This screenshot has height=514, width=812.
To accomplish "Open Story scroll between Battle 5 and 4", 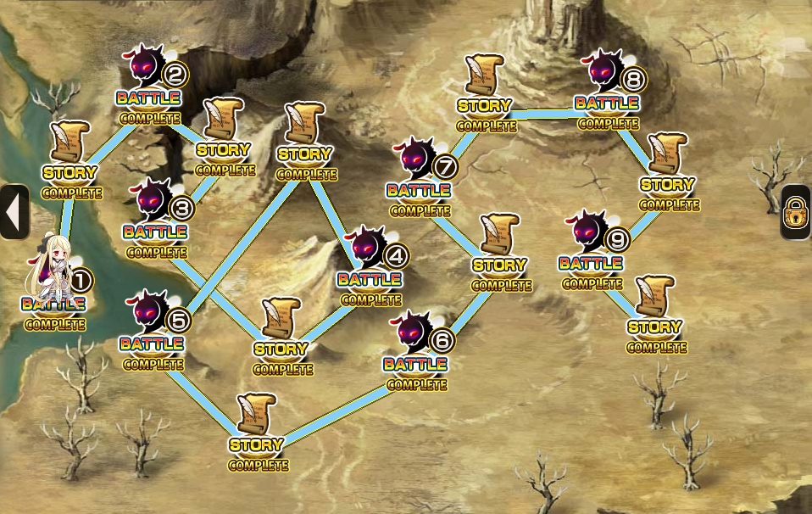I will (282, 337).
